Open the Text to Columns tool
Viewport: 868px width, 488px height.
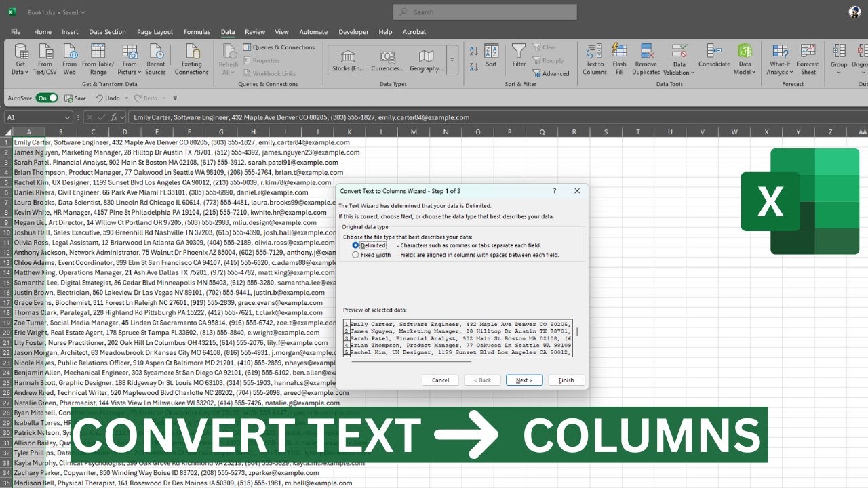pos(594,59)
